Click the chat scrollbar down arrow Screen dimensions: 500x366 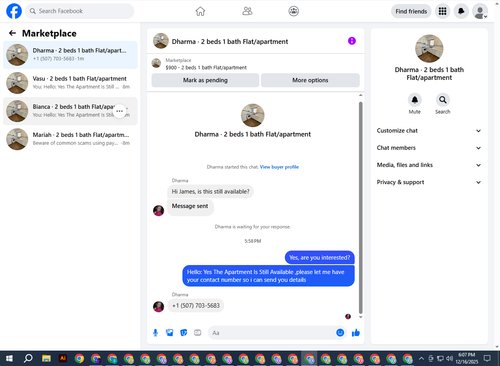click(x=360, y=317)
